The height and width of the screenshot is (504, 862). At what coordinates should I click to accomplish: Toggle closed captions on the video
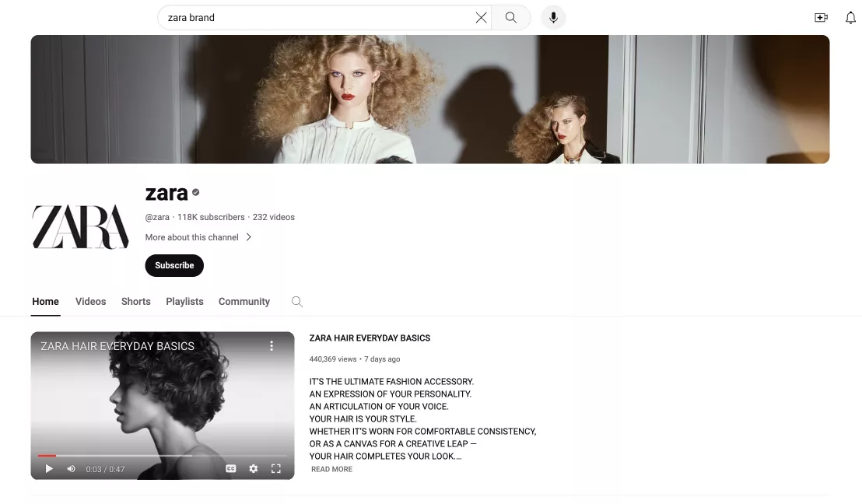tap(231, 469)
